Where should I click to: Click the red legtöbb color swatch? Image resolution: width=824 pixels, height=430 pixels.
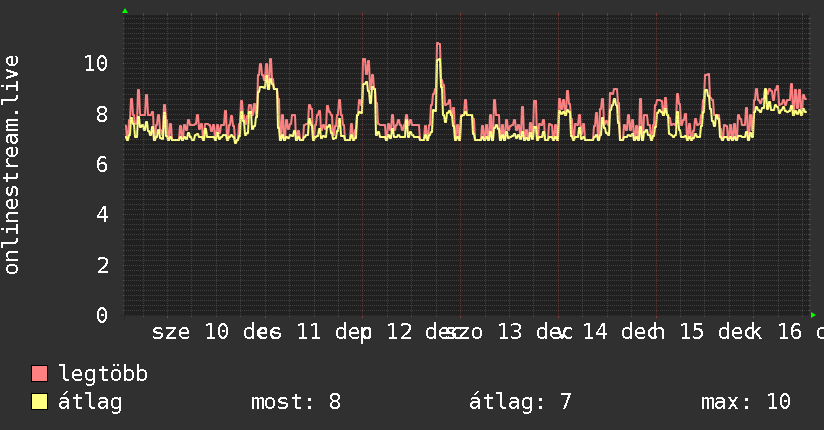coord(39,374)
